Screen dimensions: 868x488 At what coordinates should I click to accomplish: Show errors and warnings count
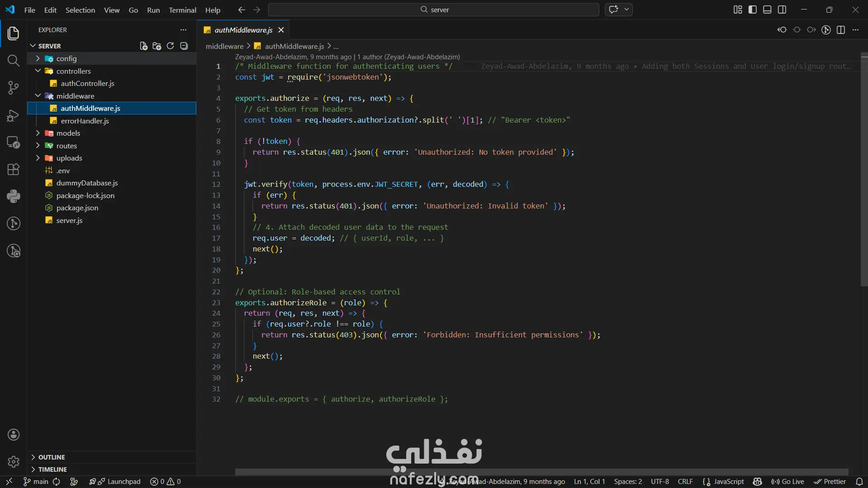click(x=165, y=482)
